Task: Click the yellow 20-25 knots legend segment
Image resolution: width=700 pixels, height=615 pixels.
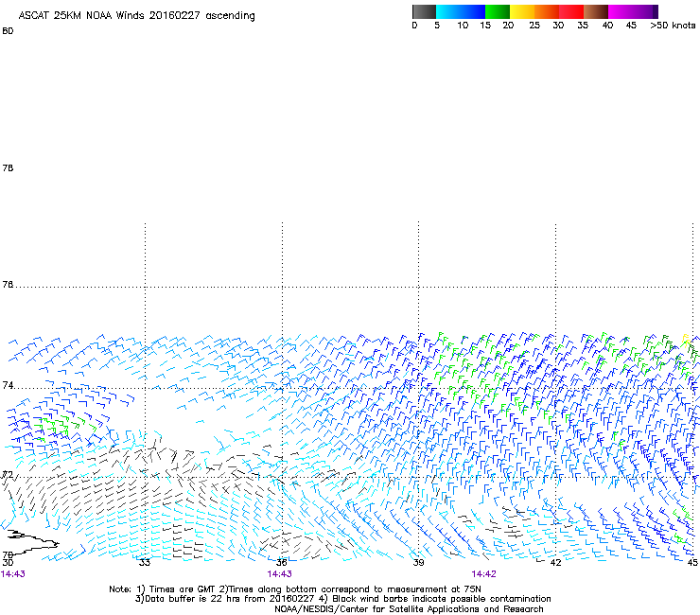Action: 522,11
